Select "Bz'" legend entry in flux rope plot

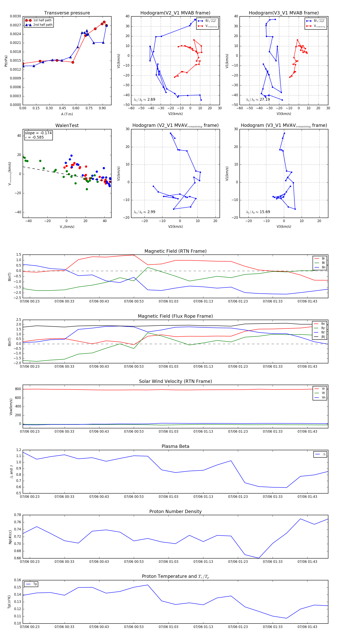click(x=320, y=332)
